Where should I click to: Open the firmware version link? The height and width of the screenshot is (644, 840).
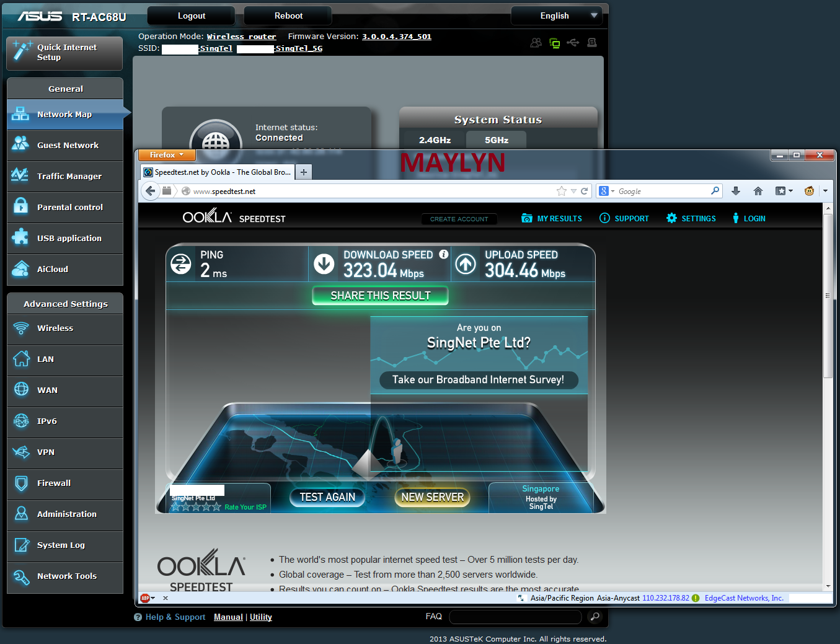[396, 37]
